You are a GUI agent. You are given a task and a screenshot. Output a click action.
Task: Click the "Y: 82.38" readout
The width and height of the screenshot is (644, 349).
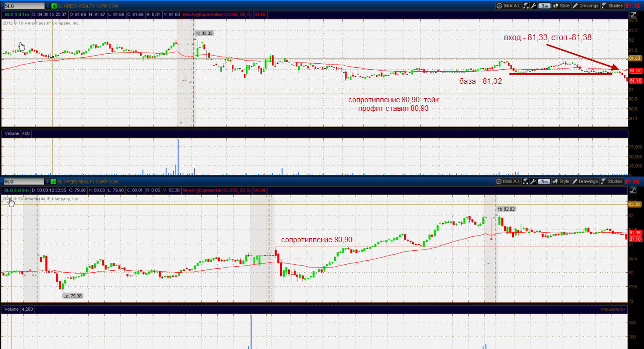coord(171,190)
